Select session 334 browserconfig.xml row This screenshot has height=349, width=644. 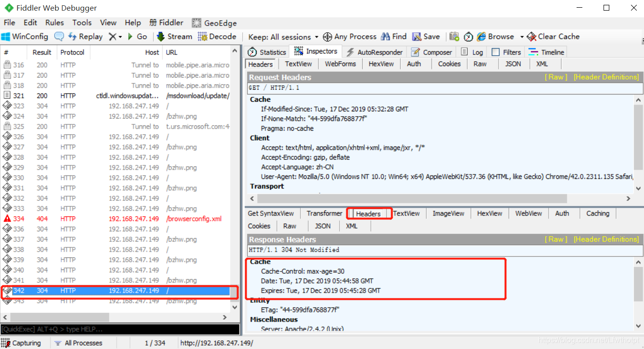116,219
